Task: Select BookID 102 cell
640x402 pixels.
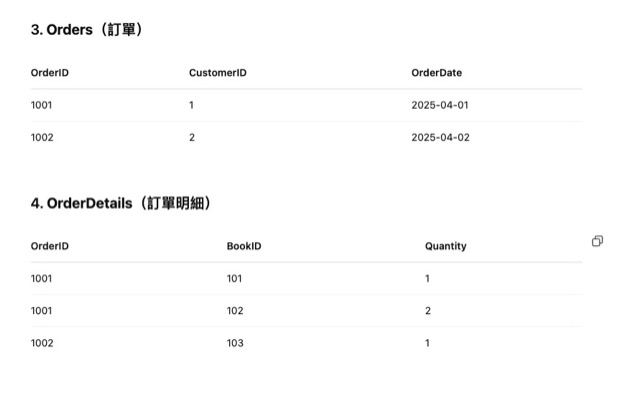Action: click(235, 311)
